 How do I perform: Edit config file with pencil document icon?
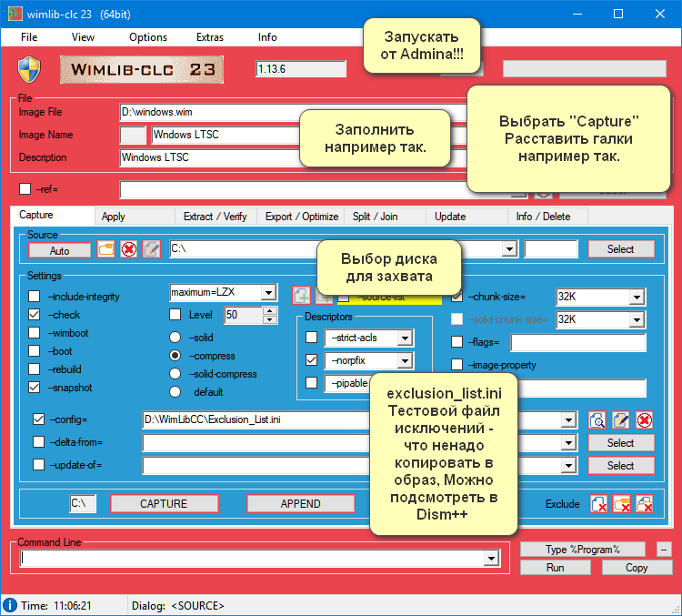(621, 420)
